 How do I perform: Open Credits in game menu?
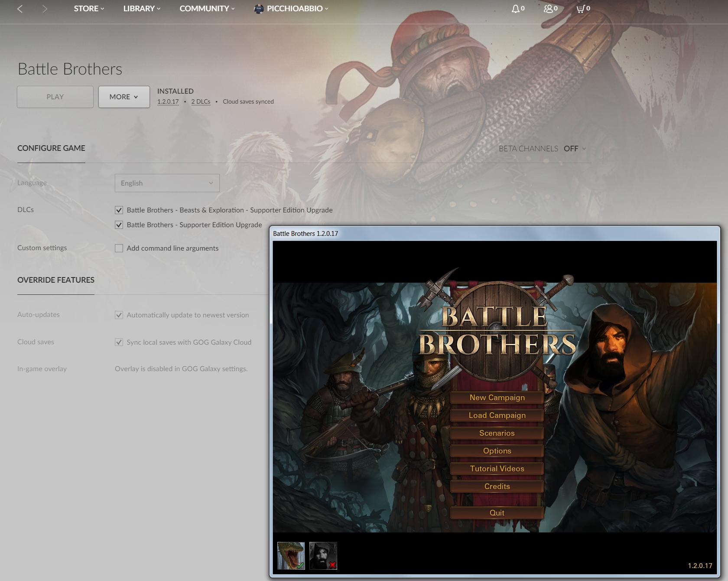click(x=497, y=486)
